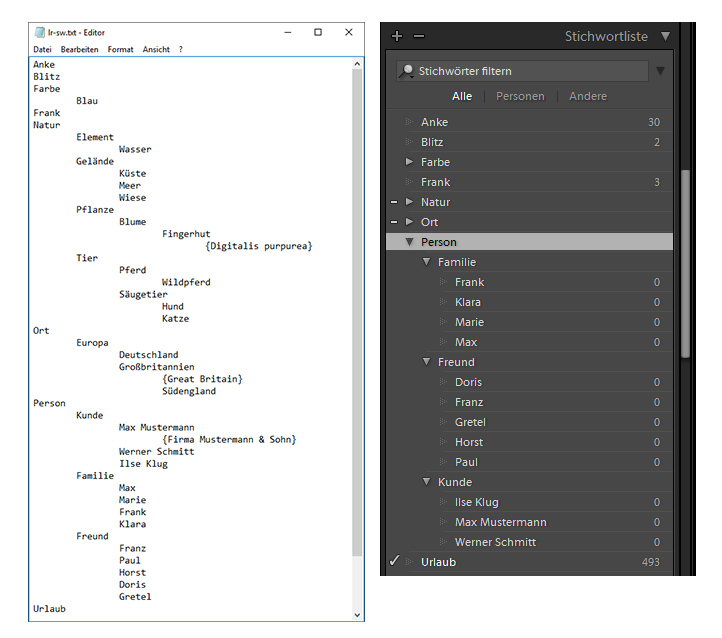Click the Urlaub count 493
This screenshot has height=638, width=722.
[x=651, y=562]
